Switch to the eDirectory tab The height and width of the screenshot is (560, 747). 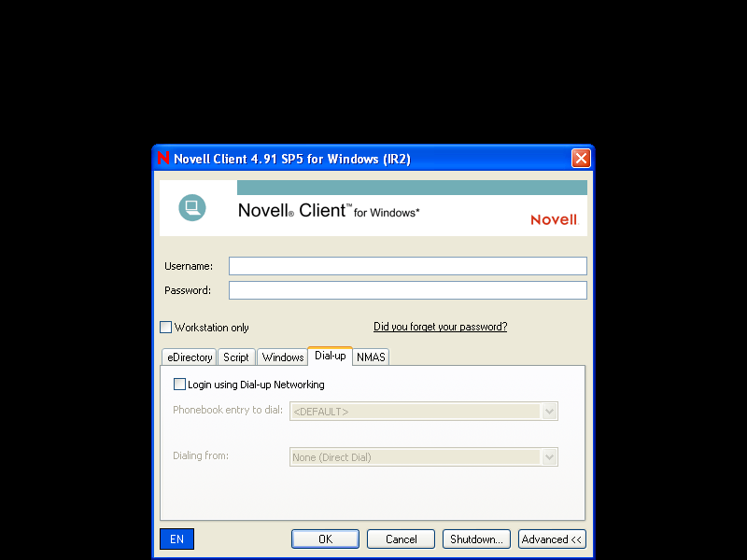[190, 357]
